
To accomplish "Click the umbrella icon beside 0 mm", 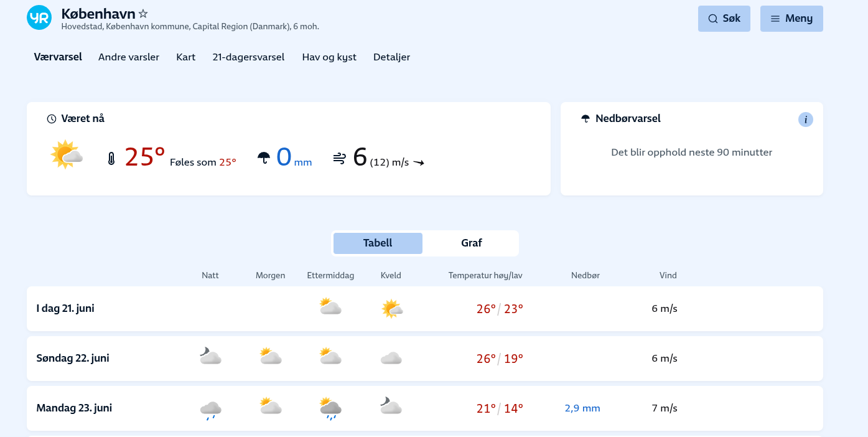I will pyautogui.click(x=264, y=158).
